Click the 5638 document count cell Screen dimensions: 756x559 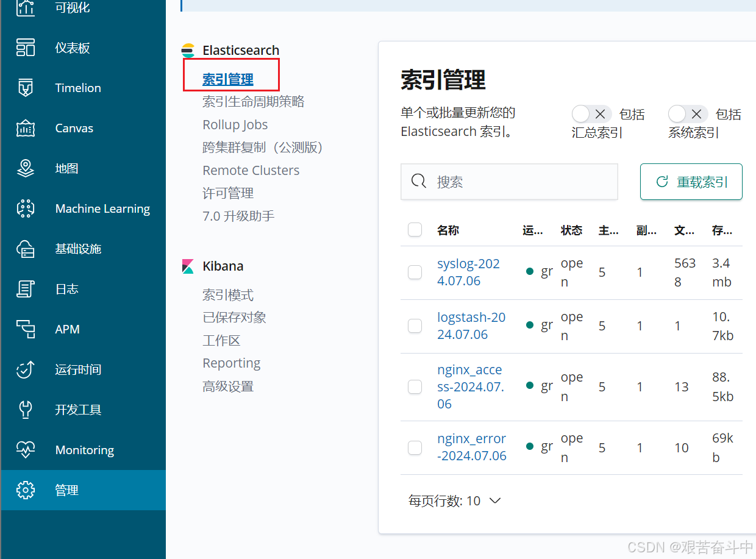click(x=685, y=272)
